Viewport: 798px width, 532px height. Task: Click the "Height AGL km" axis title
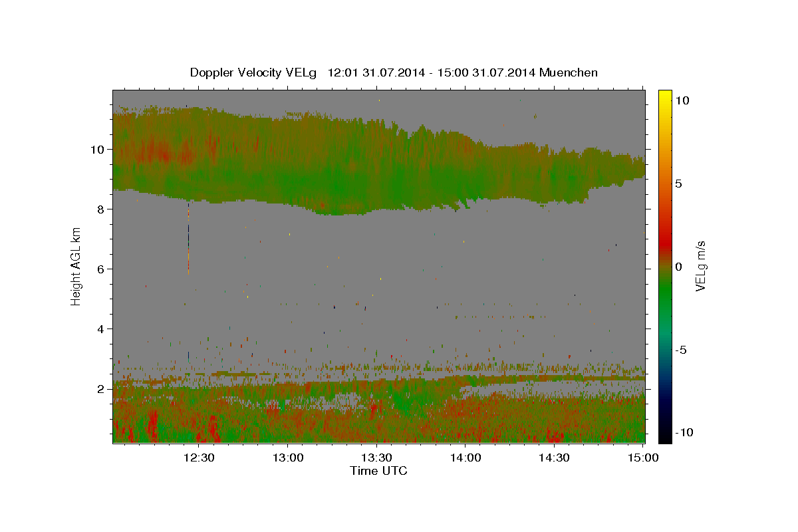(76, 266)
